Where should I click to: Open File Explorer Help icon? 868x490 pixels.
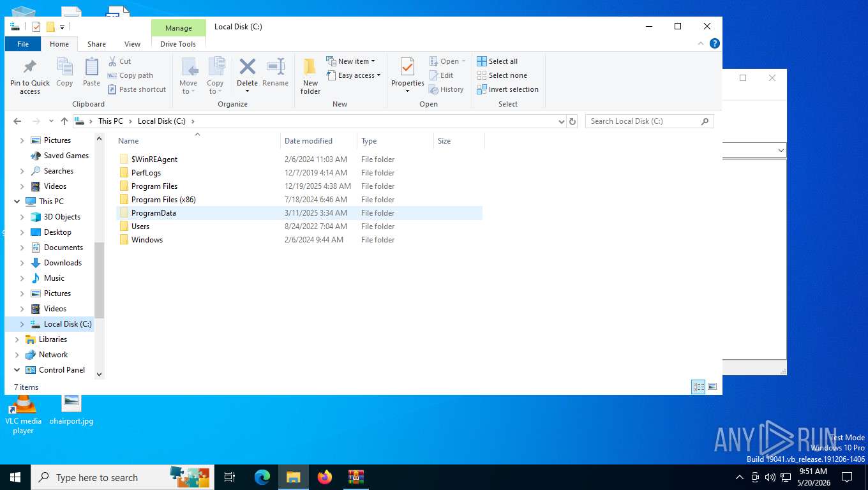(715, 43)
